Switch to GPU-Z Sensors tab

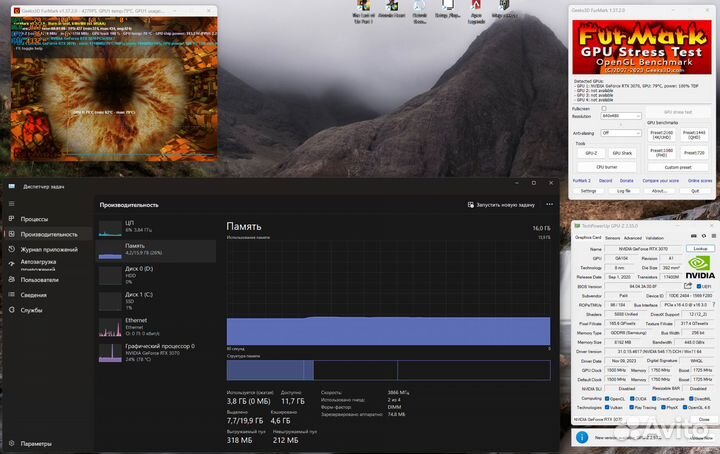(x=612, y=238)
